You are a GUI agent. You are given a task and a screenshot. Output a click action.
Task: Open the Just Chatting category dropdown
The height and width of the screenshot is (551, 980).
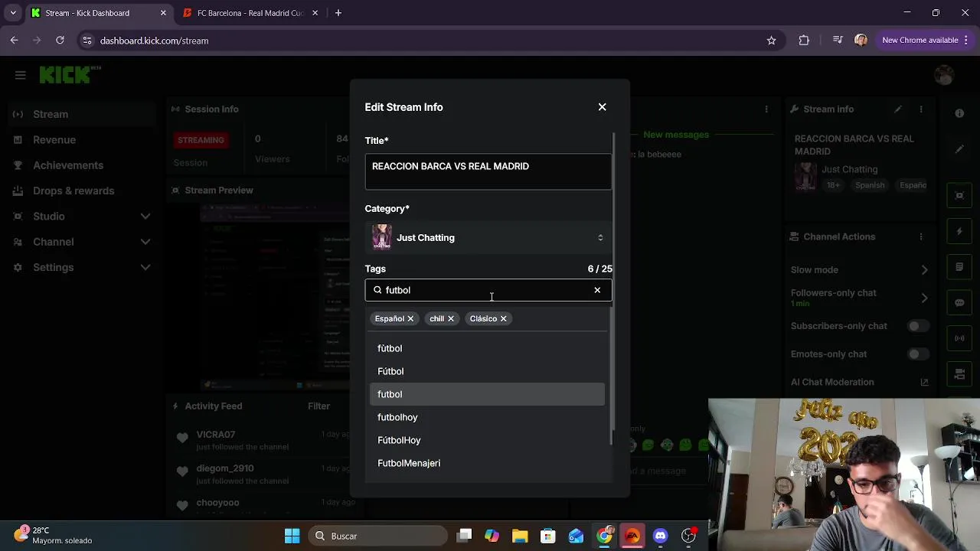click(x=488, y=237)
